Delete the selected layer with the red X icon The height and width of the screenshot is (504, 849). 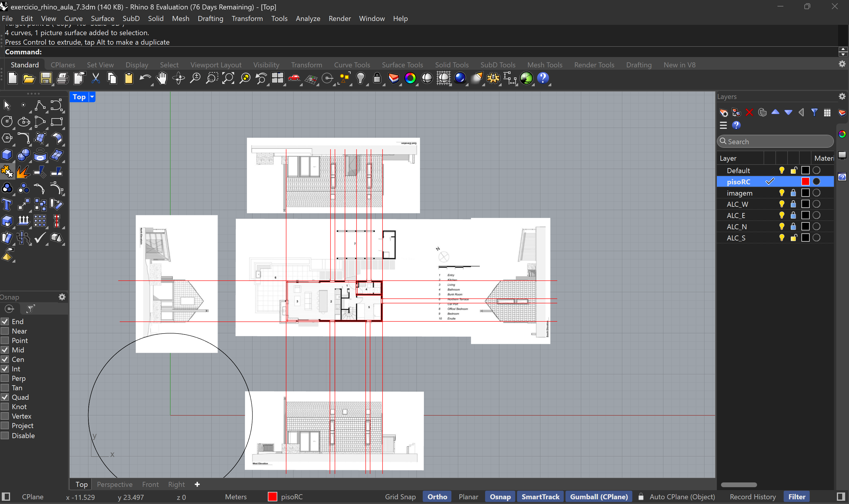[750, 112]
